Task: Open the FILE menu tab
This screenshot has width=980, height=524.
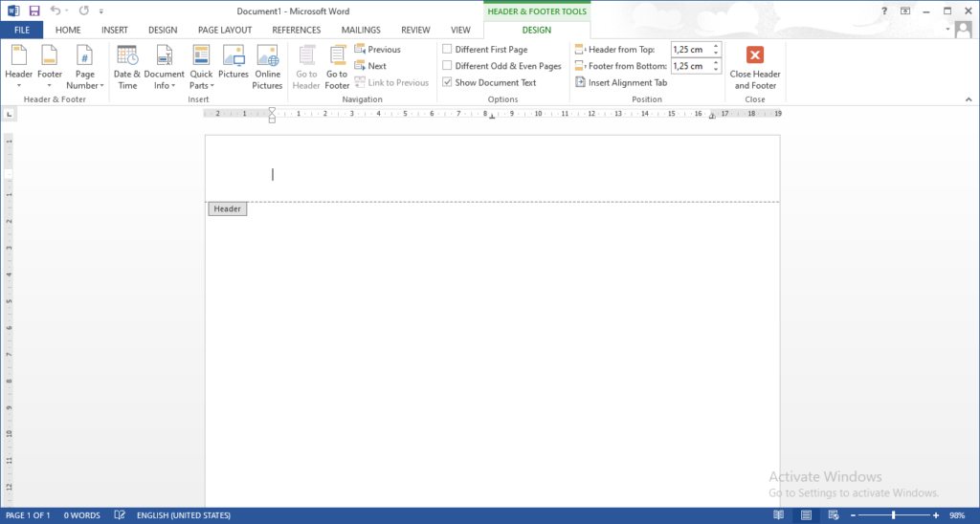Action: coord(21,30)
